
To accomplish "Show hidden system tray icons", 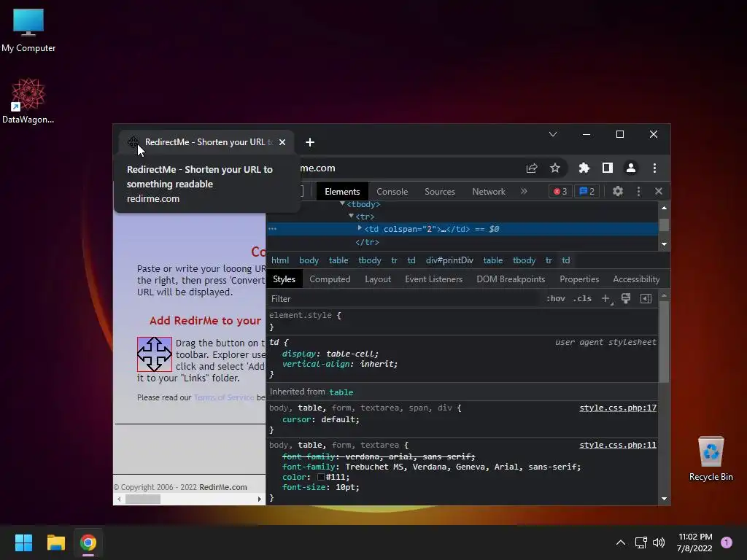I will [x=620, y=542].
